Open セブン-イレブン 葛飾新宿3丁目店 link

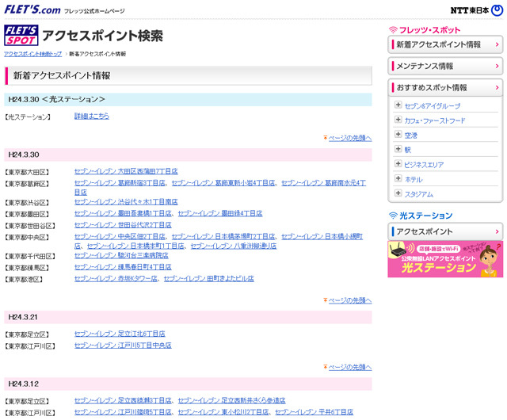click(120, 183)
